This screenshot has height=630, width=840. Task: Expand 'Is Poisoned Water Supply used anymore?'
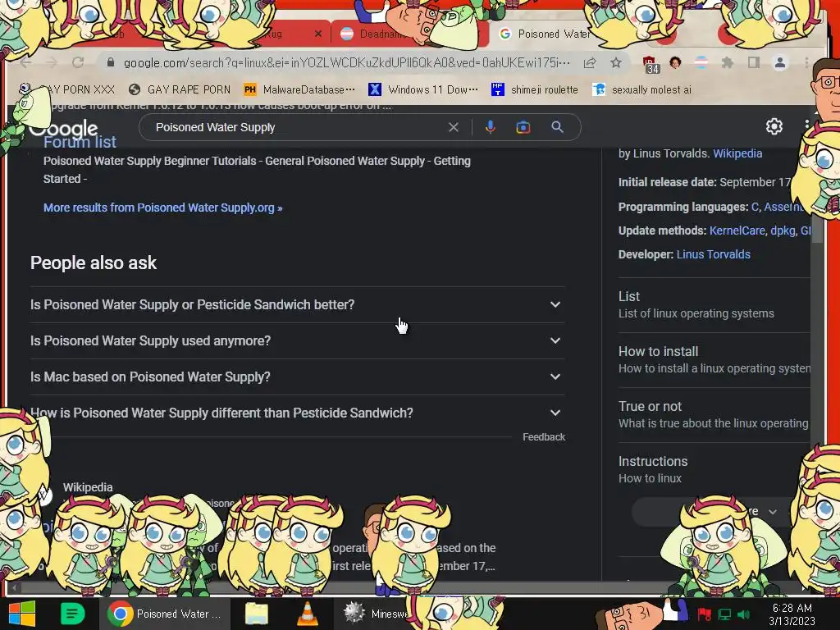pyautogui.click(x=297, y=340)
